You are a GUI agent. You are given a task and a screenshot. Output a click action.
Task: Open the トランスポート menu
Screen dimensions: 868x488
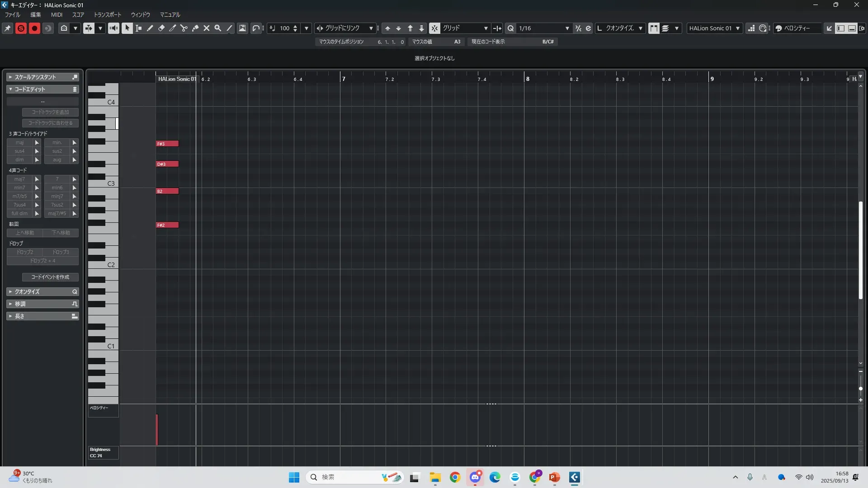[x=107, y=15]
